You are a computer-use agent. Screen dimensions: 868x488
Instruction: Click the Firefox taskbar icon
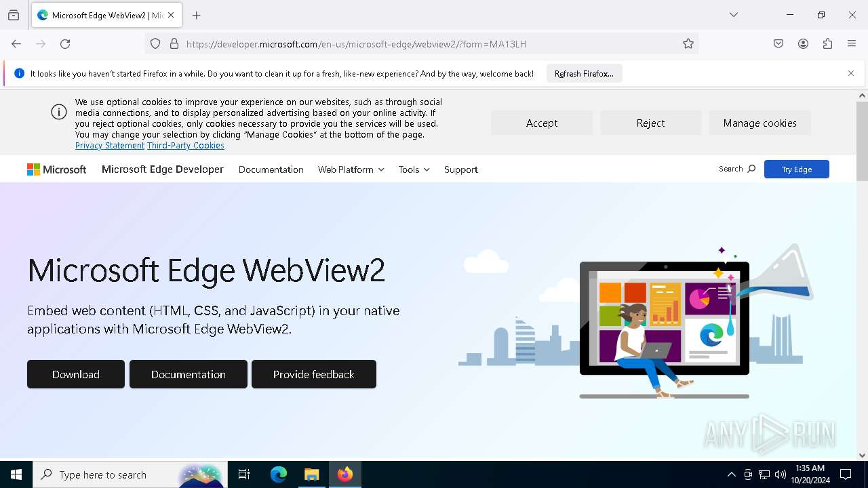345,474
